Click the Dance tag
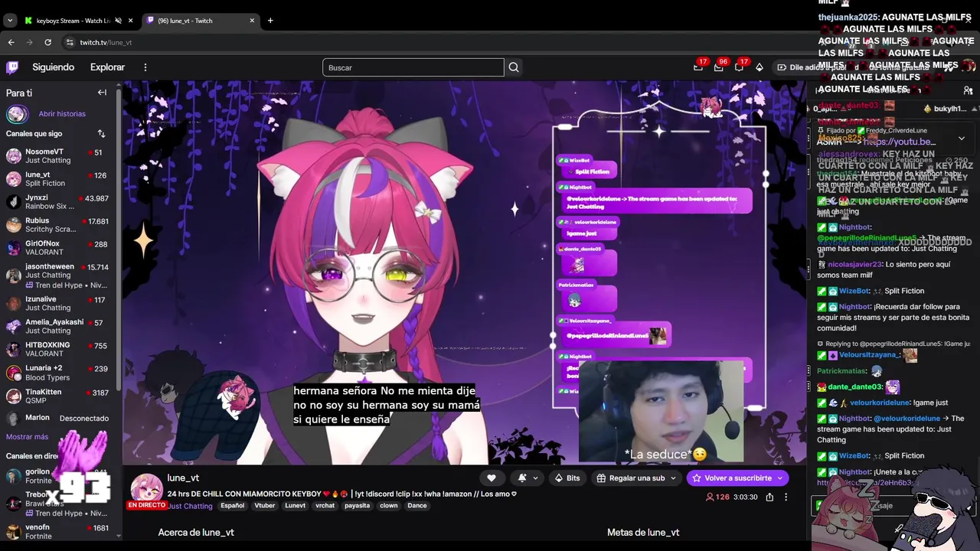 coord(417,506)
